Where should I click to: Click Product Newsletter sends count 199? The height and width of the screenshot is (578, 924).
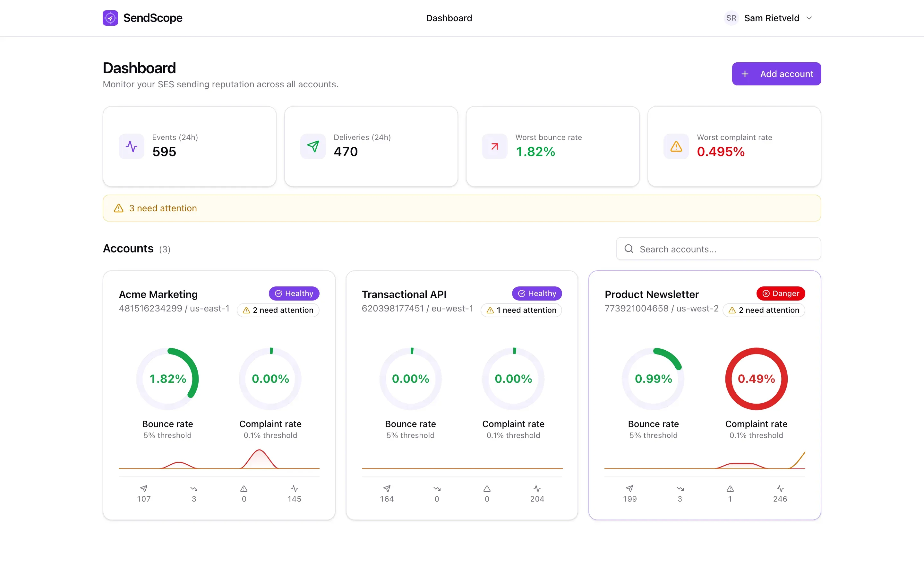[629, 499]
